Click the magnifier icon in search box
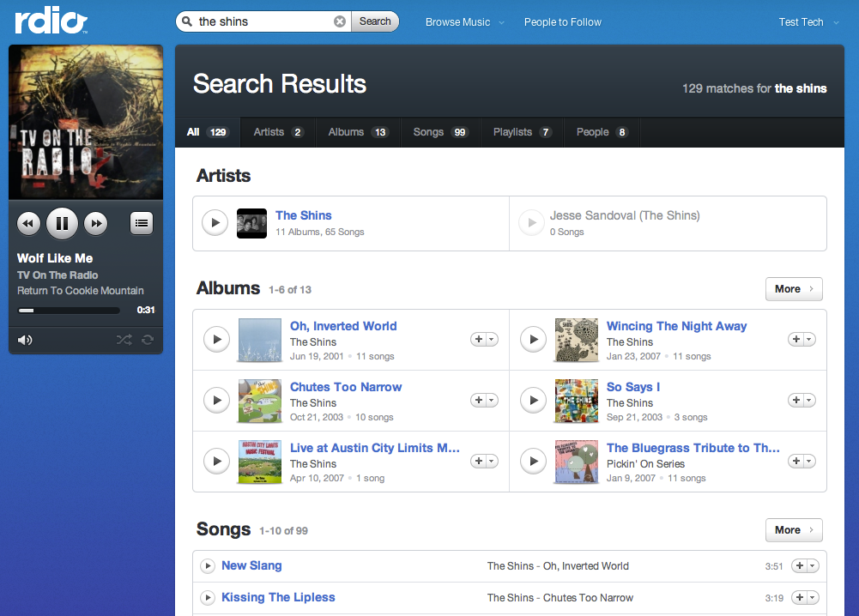Screen dimensions: 859x616 tap(187, 21)
